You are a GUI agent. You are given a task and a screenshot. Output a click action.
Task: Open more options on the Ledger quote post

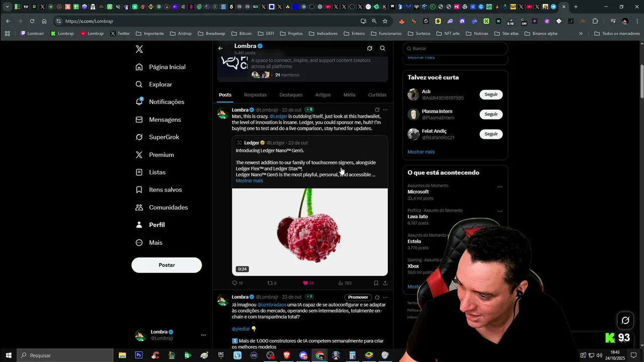(385, 110)
